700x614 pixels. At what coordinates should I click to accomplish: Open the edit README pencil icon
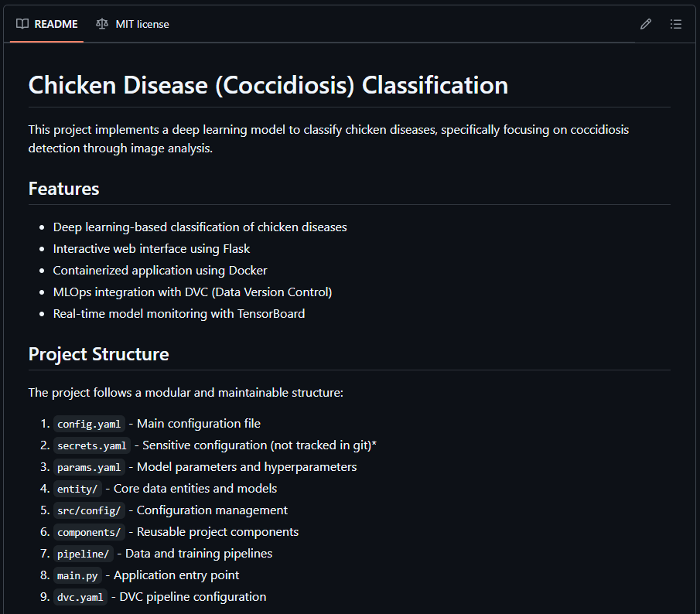click(x=646, y=24)
